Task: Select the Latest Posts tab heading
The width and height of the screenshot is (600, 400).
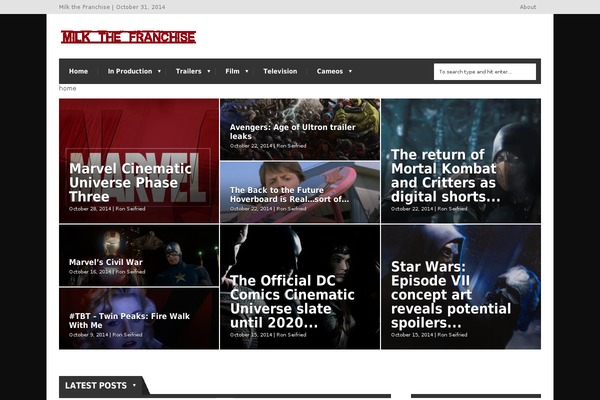Action: pyautogui.click(x=96, y=385)
